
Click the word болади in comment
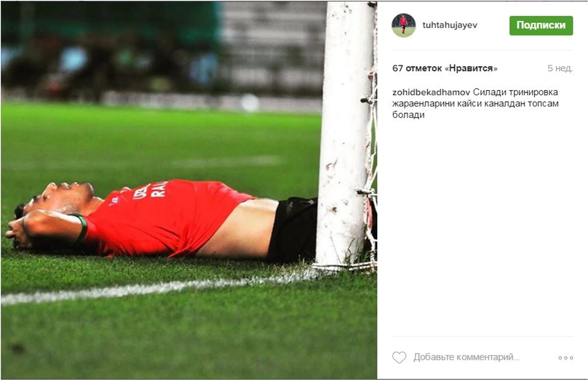[408, 115]
